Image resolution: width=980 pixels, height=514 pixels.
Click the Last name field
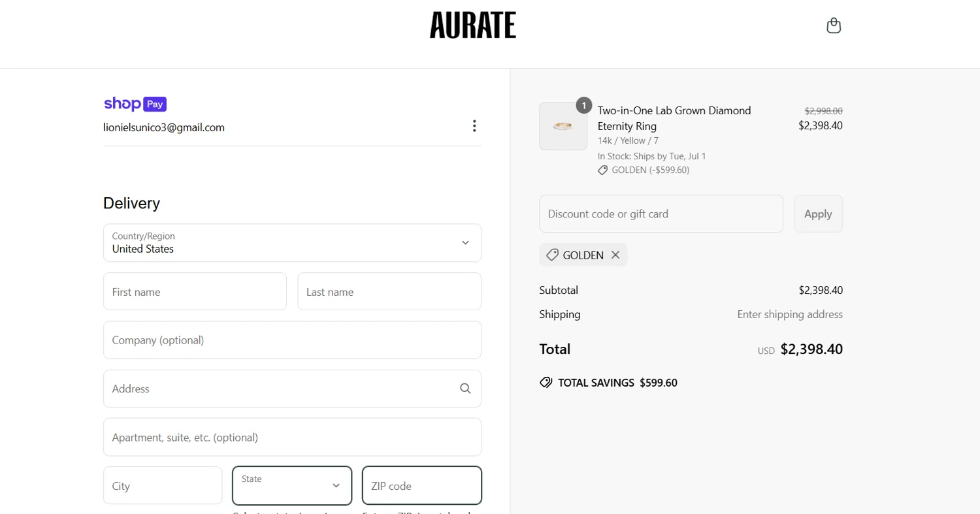pos(389,291)
